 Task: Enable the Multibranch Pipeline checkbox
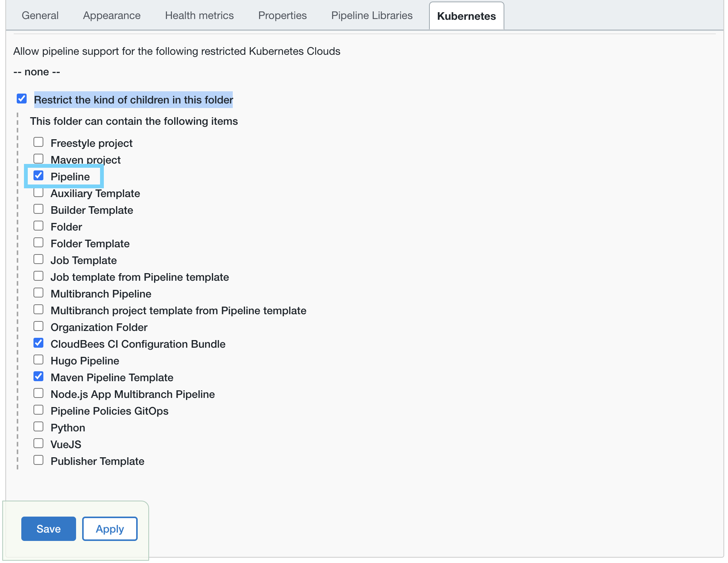(x=38, y=293)
